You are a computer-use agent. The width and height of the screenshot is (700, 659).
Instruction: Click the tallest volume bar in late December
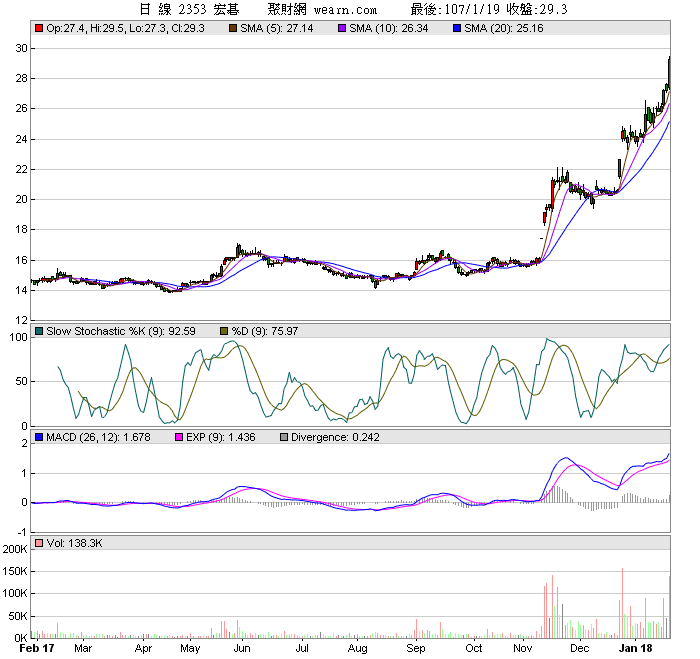pos(622,603)
